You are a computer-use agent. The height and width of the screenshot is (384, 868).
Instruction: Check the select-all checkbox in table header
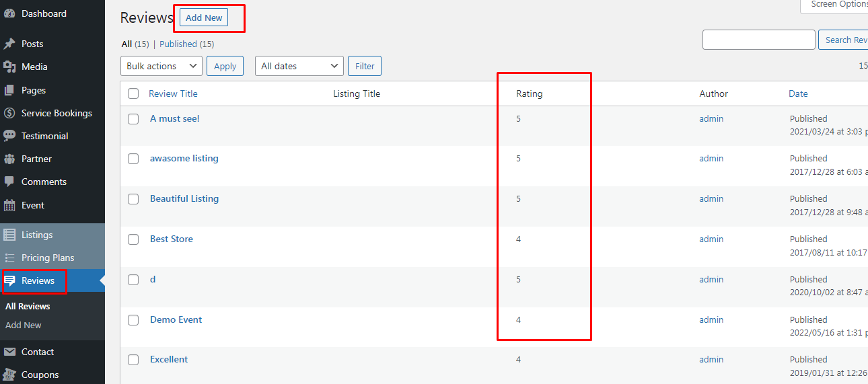[133, 94]
